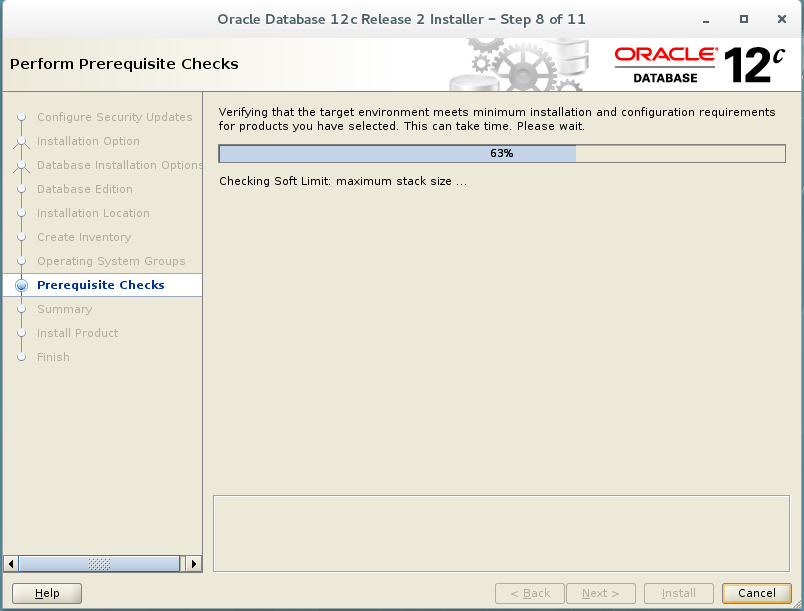Click the sidebar scroll right arrow
This screenshot has width=804, height=611.
(x=193, y=564)
